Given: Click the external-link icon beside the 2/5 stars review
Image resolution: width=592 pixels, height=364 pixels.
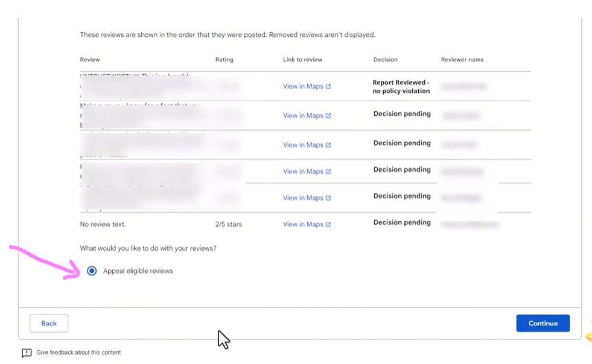Looking at the screenshot, I should pyautogui.click(x=328, y=225).
